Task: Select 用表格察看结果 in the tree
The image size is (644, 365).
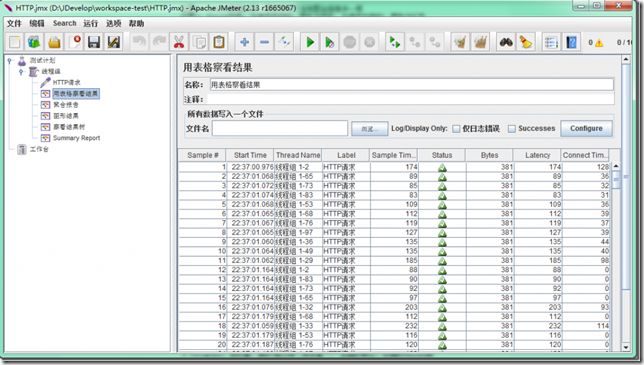Action: point(76,94)
